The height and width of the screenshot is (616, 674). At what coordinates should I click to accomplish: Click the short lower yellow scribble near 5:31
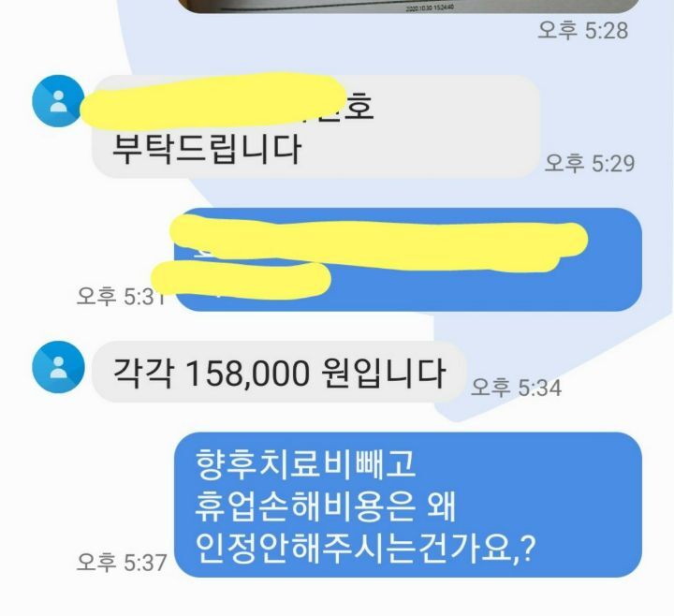[241, 279]
